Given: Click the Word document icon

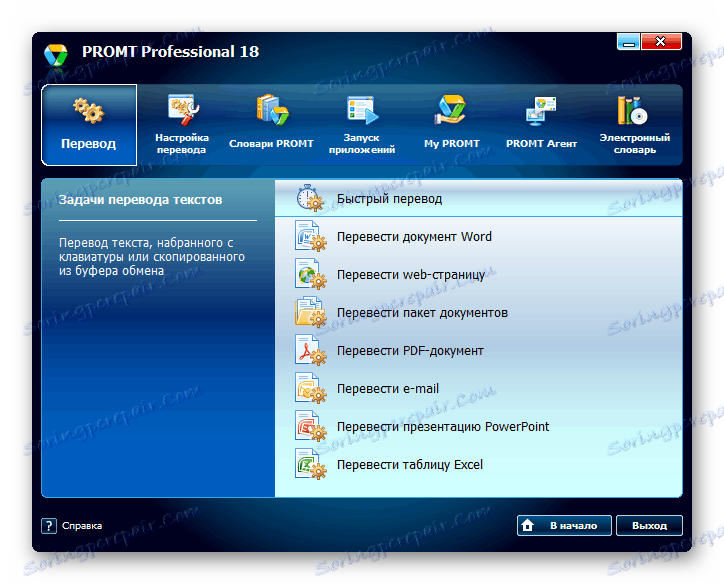Looking at the screenshot, I should tap(310, 236).
